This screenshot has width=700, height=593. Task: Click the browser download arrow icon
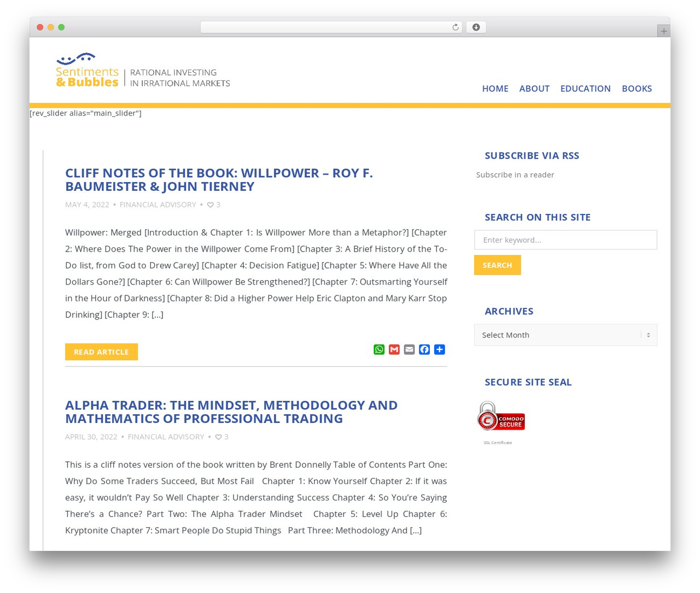point(476,27)
